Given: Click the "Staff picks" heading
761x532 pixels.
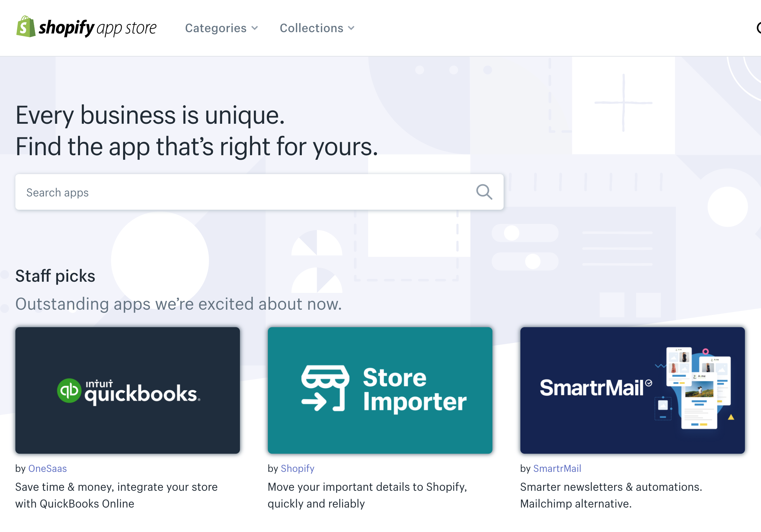Looking at the screenshot, I should coord(55,276).
